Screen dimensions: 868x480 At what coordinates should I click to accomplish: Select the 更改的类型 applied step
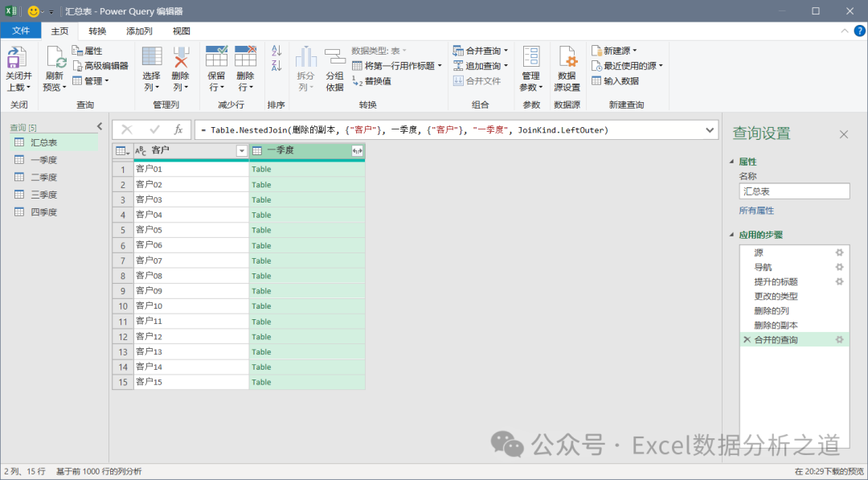[794, 296]
